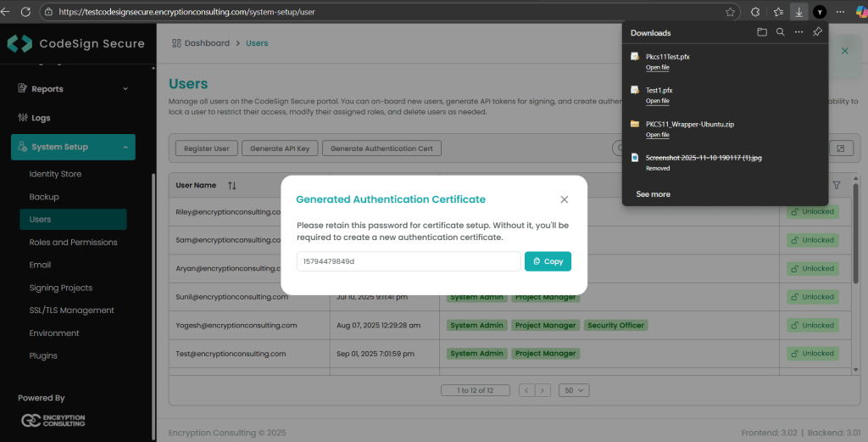Collapse the System Setup section chevron

tap(125, 148)
